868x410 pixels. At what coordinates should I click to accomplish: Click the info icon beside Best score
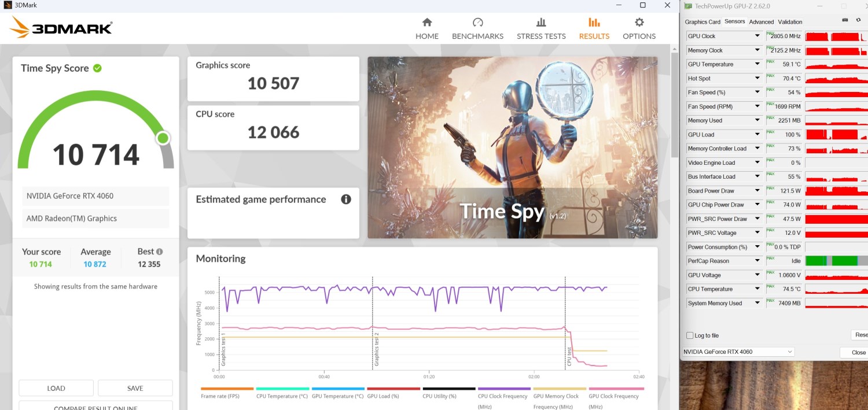(159, 252)
